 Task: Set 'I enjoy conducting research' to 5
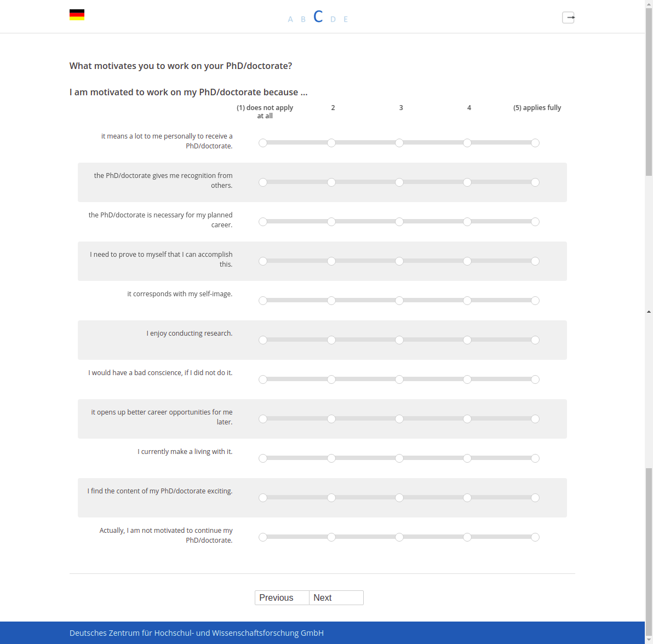(535, 340)
